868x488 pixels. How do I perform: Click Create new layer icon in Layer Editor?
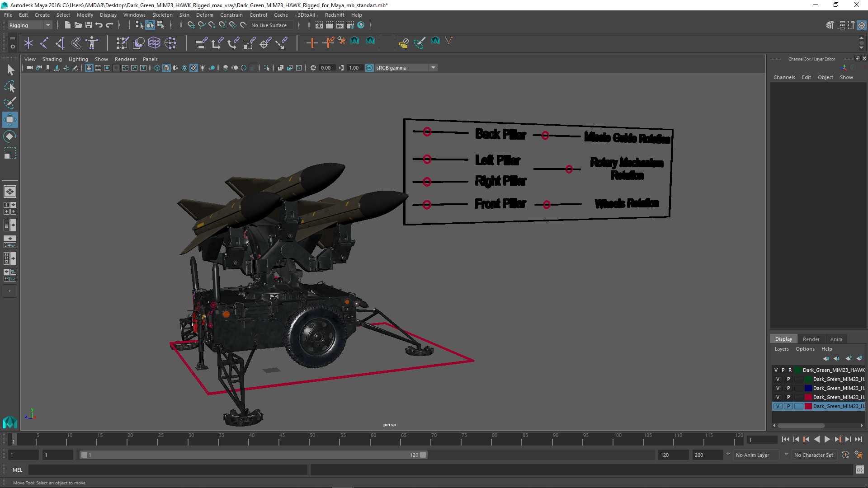849,358
